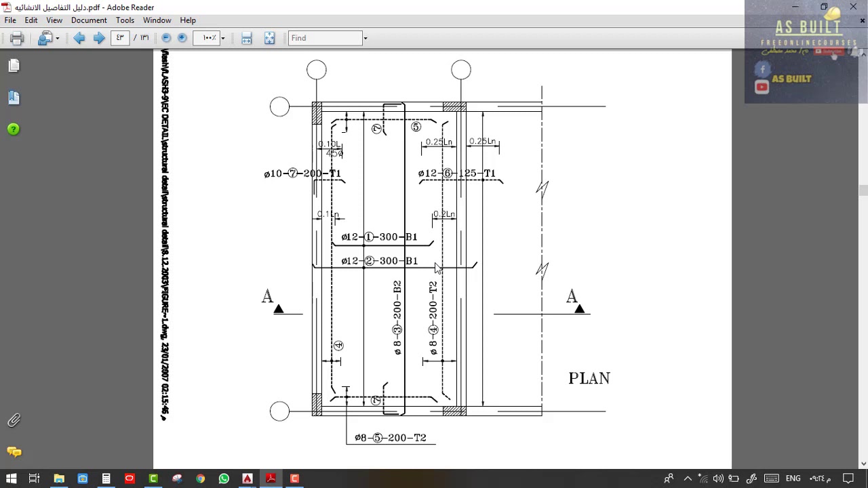Open AutoCAD from the taskbar

pyautogui.click(x=248, y=479)
